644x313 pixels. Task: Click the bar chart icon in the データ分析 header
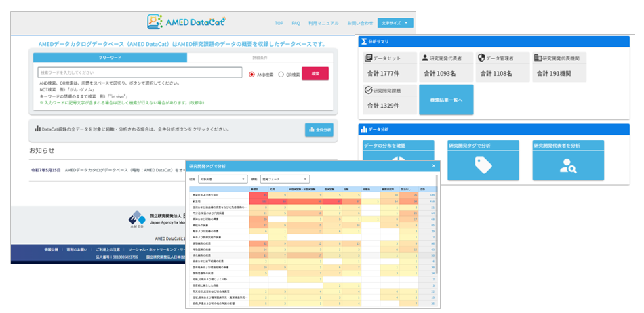(x=363, y=129)
